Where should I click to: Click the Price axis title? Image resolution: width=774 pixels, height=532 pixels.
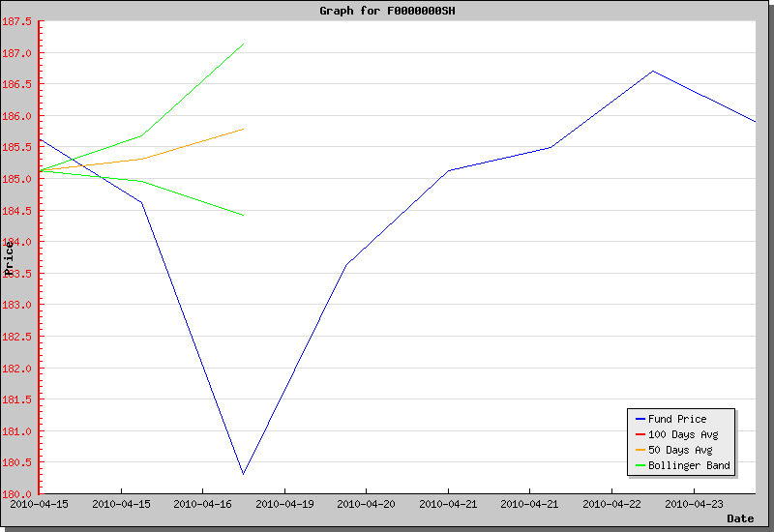tap(10, 258)
